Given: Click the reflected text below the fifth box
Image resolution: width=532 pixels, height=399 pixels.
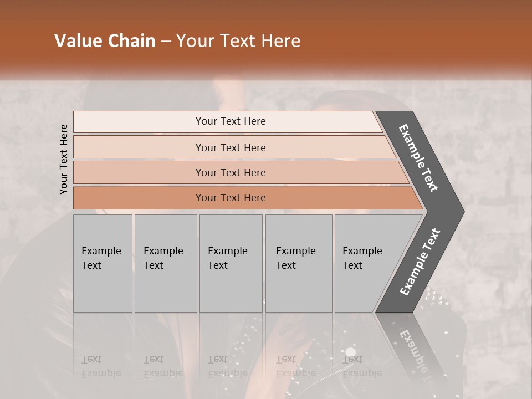Looking at the screenshot, I should 362,366.
